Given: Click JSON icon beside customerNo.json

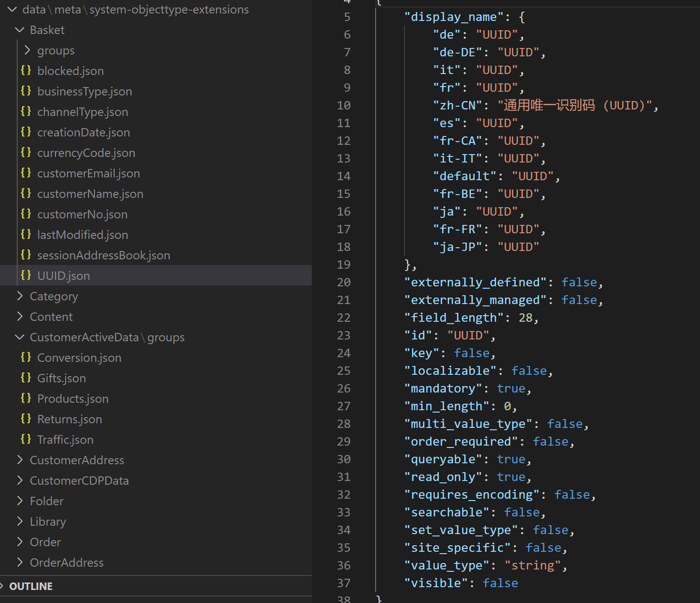Looking at the screenshot, I should tap(26, 214).
